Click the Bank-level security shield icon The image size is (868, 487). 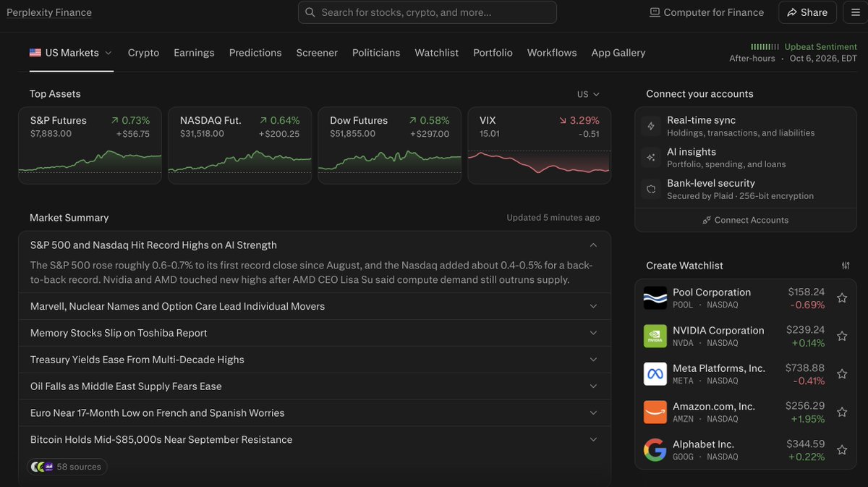coord(651,190)
